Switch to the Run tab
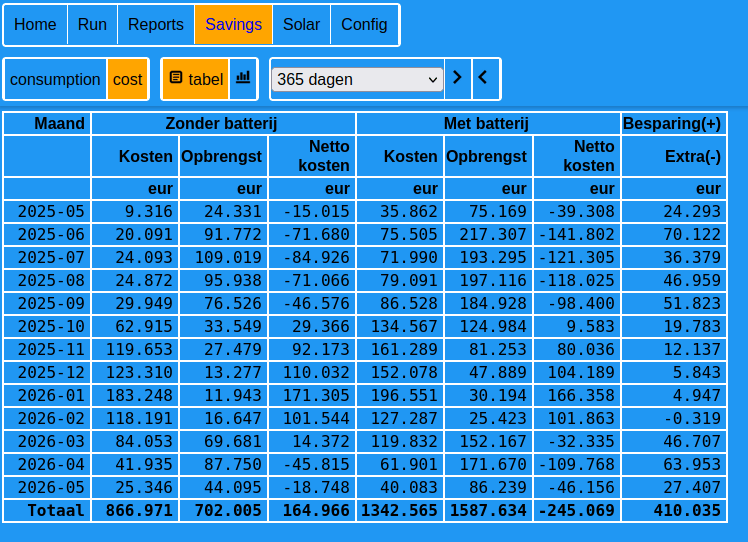 92,25
